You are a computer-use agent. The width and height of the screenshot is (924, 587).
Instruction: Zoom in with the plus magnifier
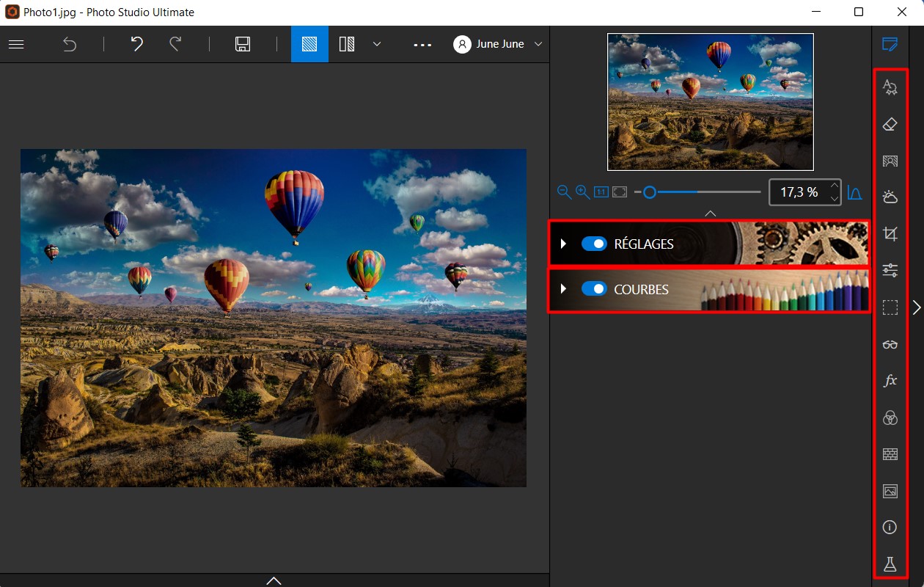582,192
